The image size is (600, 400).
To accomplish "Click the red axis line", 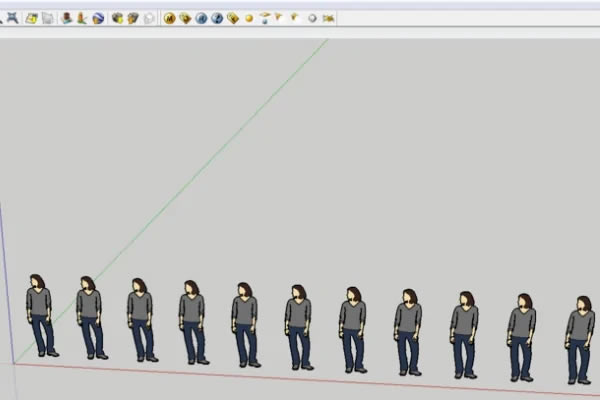I will pos(300,377).
